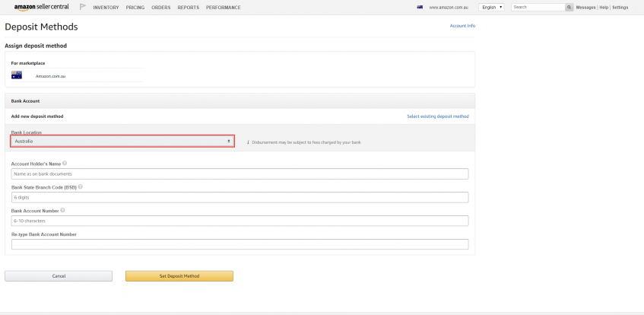644x315 pixels.
Task: Click the search magnifier button
Action: (x=569, y=7)
